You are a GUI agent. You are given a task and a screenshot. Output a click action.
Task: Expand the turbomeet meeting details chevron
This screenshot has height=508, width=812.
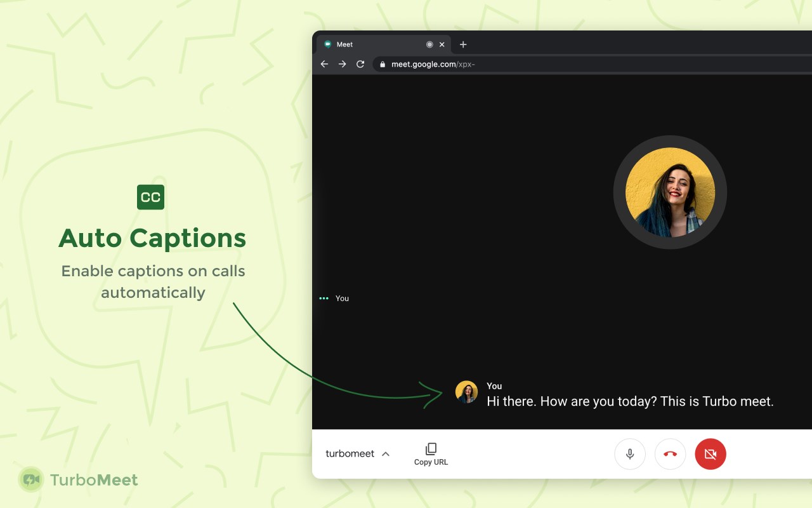click(x=386, y=454)
